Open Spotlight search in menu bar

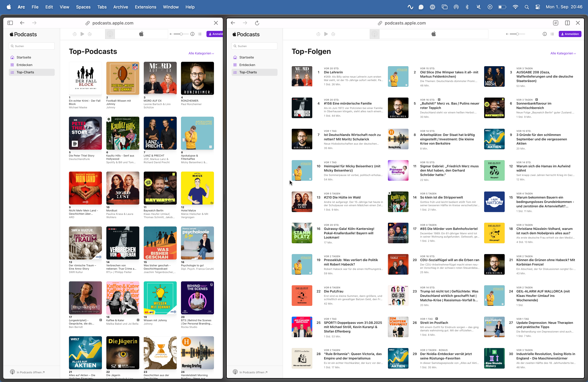point(527,7)
